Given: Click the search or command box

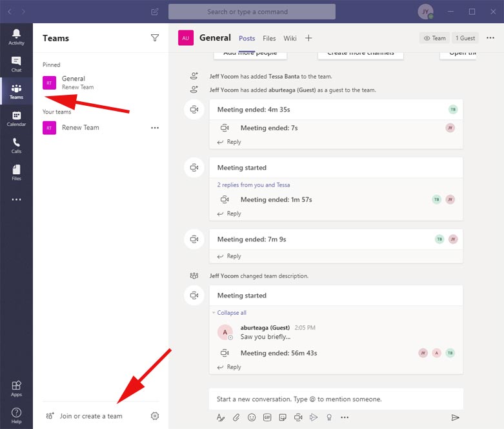Looking at the screenshot, I should tap(252, 12).
